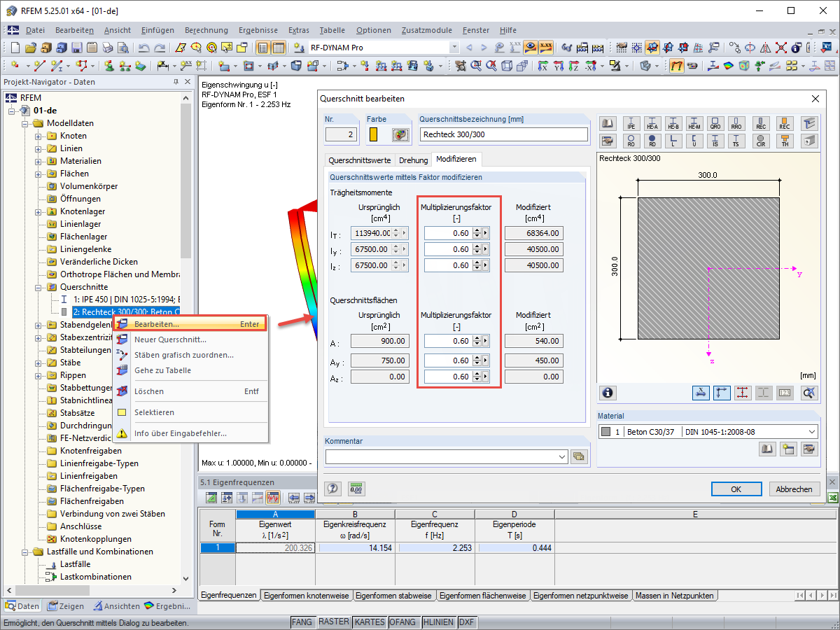The image size is (840, 630).
Task: Open the Berechnung menu
Action: pos(206,30)
